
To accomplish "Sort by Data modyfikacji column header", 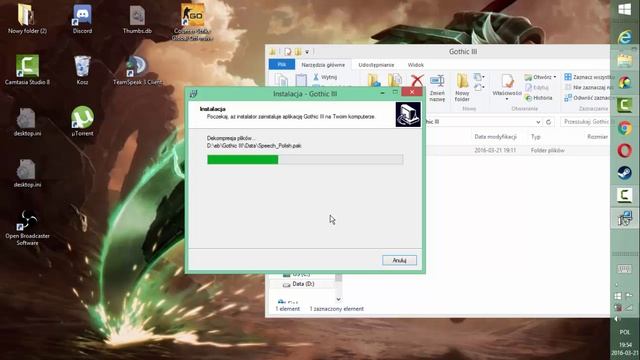I will click(496, 137).
